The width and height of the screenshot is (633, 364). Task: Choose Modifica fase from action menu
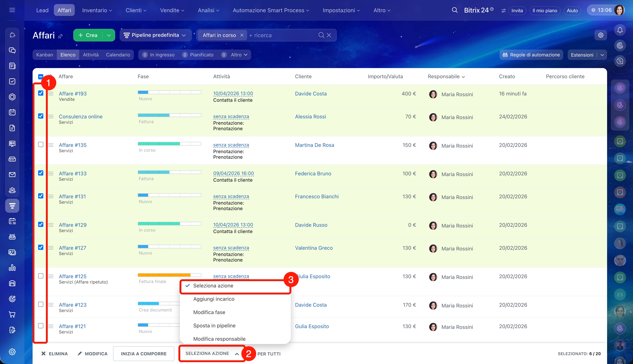tap(209, 312)
